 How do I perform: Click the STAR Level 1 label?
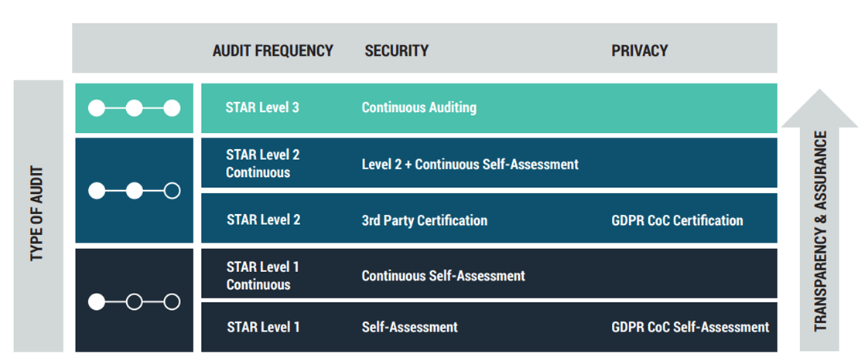coord(264,327)
